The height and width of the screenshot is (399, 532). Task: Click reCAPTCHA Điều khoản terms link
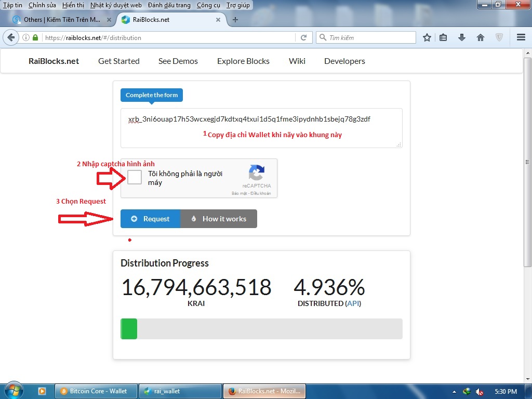coord(261,193)
